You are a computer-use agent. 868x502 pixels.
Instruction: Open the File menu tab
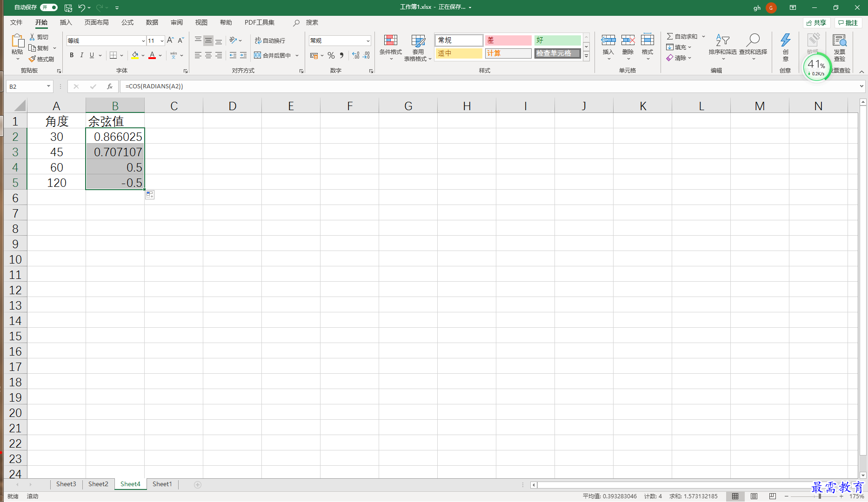click(16, 22)
